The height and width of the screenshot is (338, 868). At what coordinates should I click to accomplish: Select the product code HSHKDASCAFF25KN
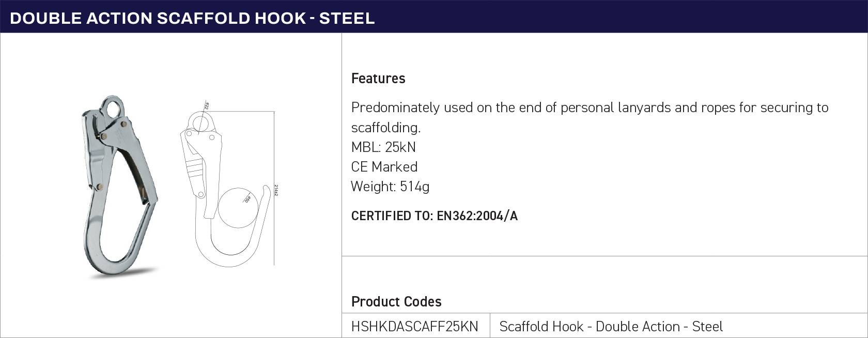414,327
